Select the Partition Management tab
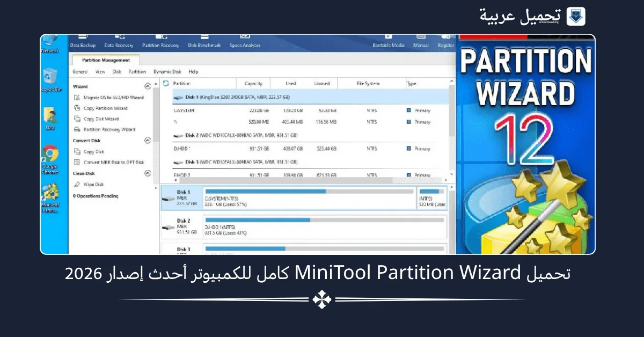 pyautogui.click(x=105, y=60)
